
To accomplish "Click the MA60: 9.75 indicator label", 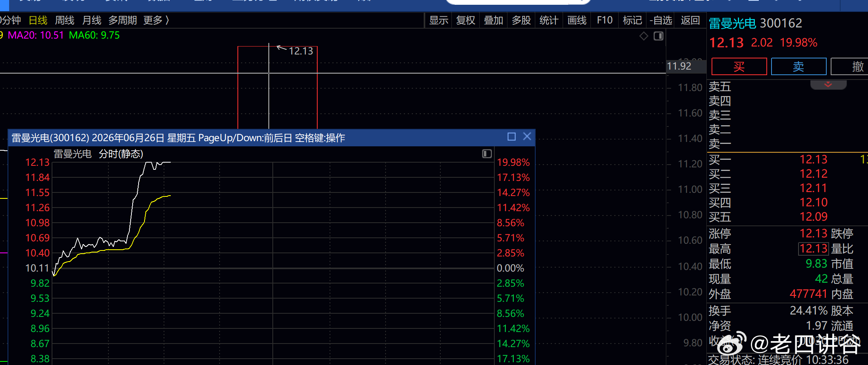I will pos(95,35).
